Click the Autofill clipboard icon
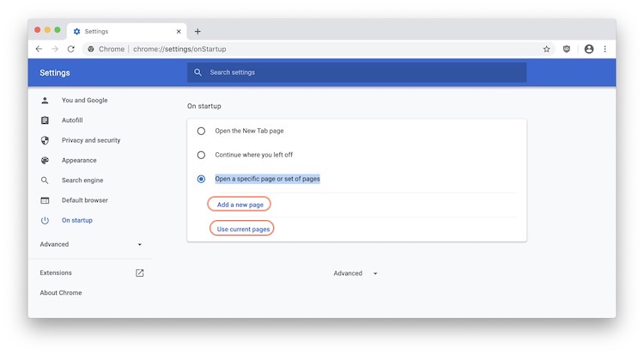 (45, 120)
